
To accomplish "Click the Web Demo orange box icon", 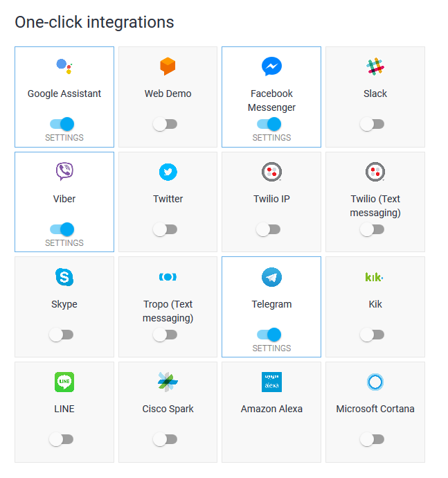I will coord(168,67).
